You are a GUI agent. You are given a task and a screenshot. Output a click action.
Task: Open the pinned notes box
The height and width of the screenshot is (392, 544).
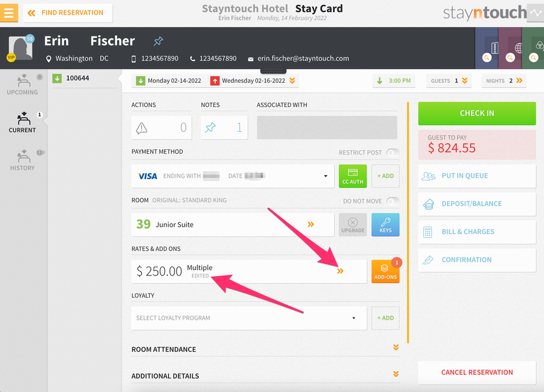coord(224,128)
